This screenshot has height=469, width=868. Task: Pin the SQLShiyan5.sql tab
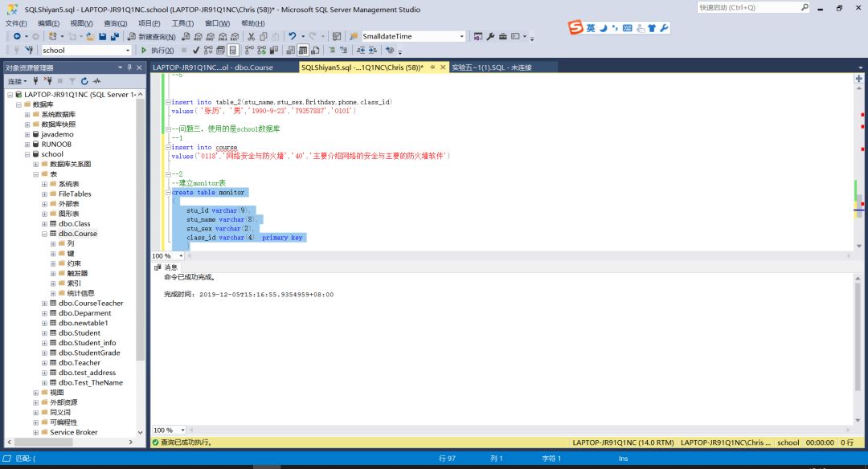433,67
